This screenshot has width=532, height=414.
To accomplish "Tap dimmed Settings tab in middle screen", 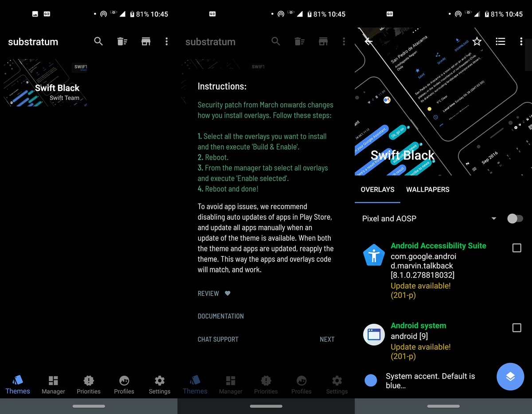I will click(337, 385).
